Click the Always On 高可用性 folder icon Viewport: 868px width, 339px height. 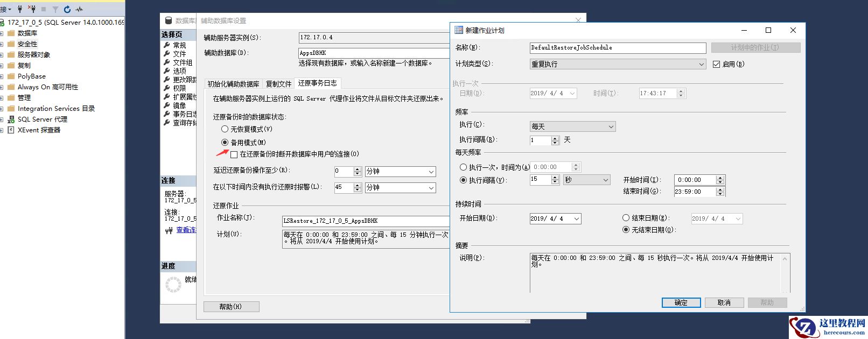11,87
